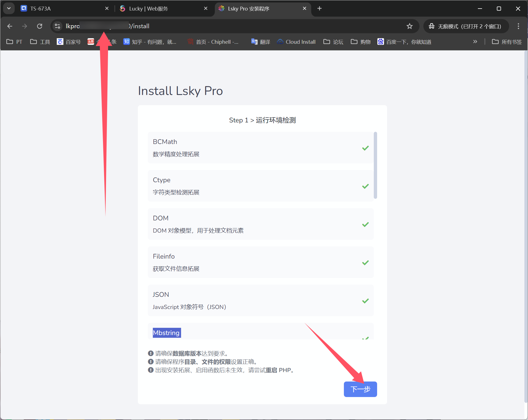Image resolution: width=528 pixels, height=420 pixels.
Task: Reload the current page
Action: click(40, 26)
